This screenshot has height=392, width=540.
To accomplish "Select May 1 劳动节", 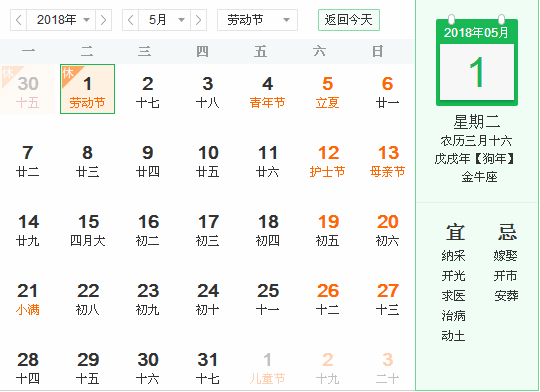I will (x=87, y=89).
